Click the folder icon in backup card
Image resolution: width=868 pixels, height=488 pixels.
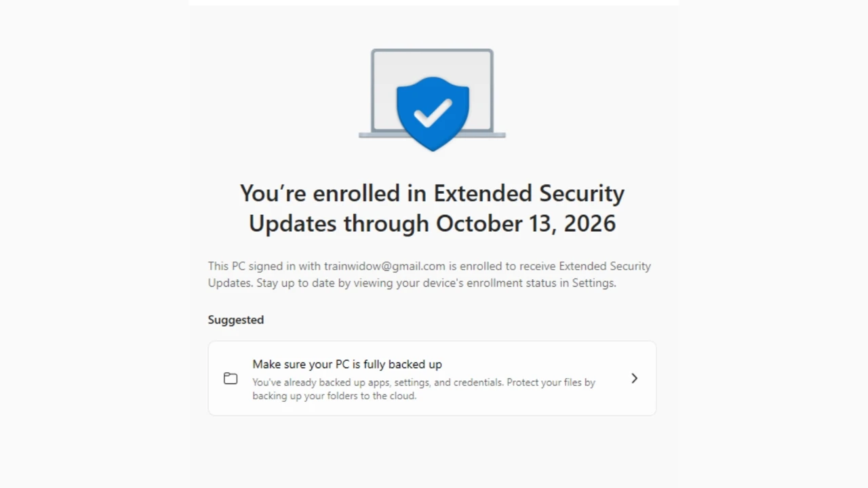pos(231,378)
